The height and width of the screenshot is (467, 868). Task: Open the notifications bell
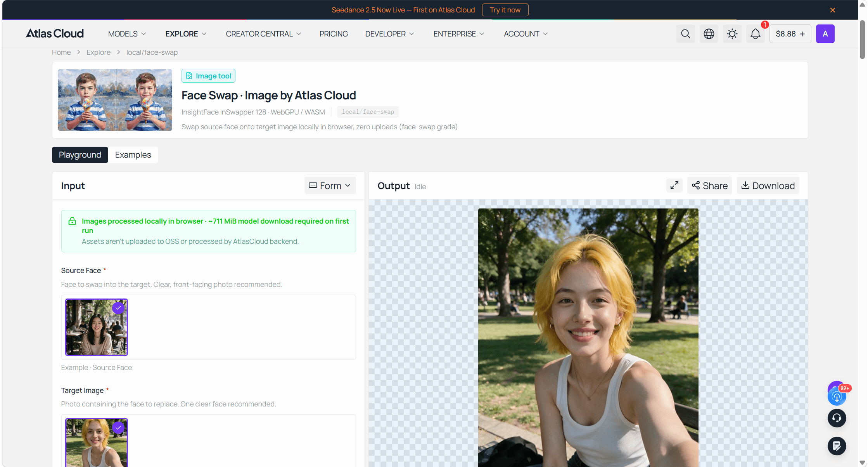(755, 34)
